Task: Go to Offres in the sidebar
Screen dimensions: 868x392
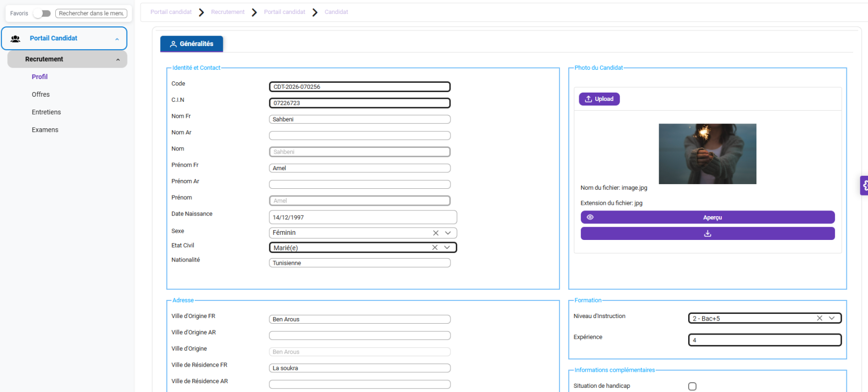Action: click(x=41, y=94)
